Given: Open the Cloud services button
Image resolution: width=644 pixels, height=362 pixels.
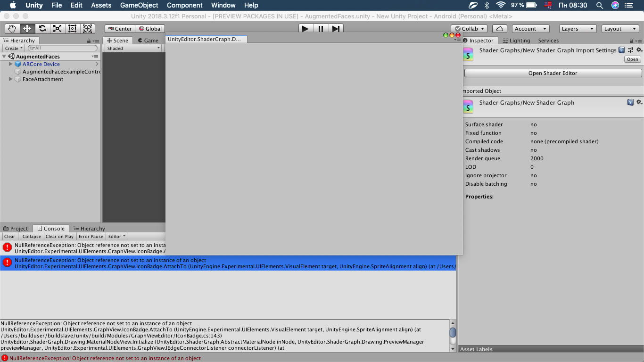Looking at the screenshot, I should coord(499,29).
